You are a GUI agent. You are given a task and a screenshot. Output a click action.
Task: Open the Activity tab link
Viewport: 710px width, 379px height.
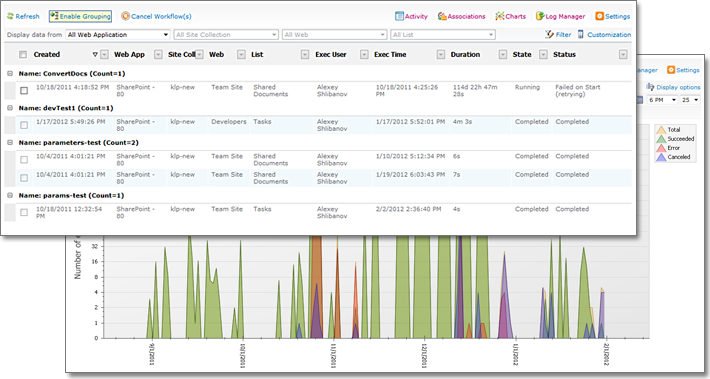pos(416,16)
